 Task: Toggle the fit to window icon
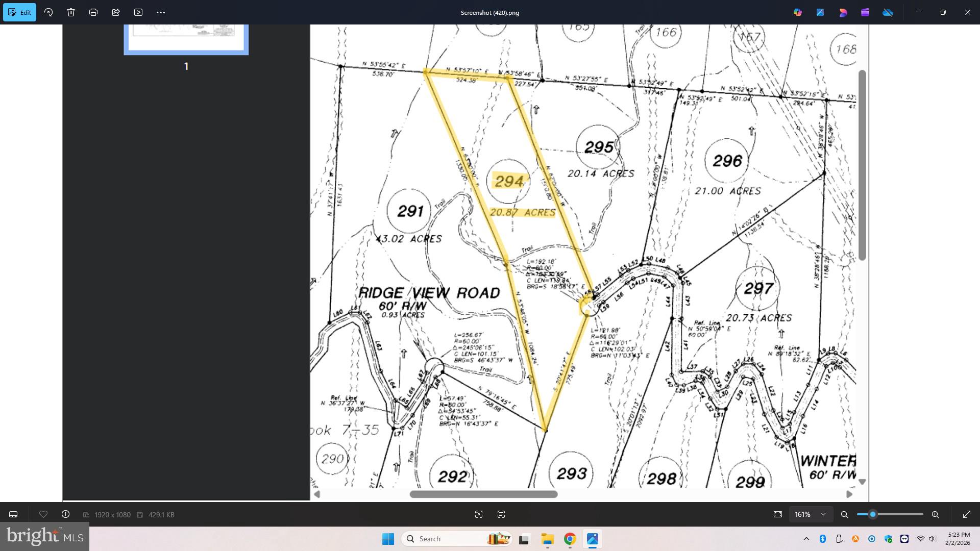pos(777,514)
